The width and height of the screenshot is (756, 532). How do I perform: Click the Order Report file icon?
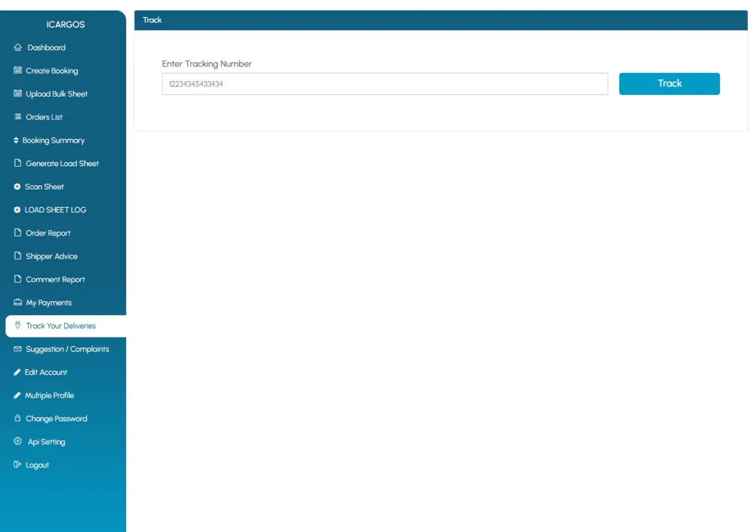point(18,233)
